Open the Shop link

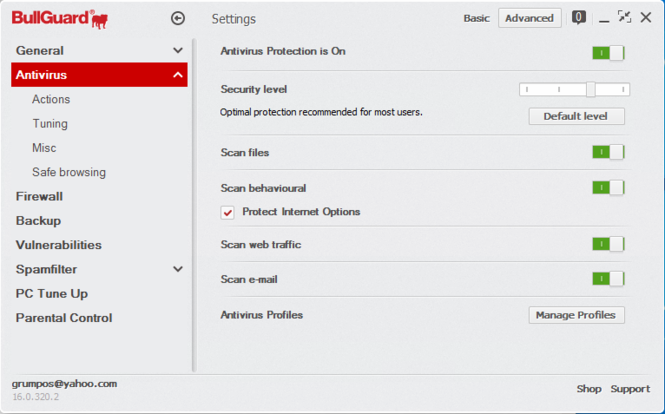tap(589, 389)
